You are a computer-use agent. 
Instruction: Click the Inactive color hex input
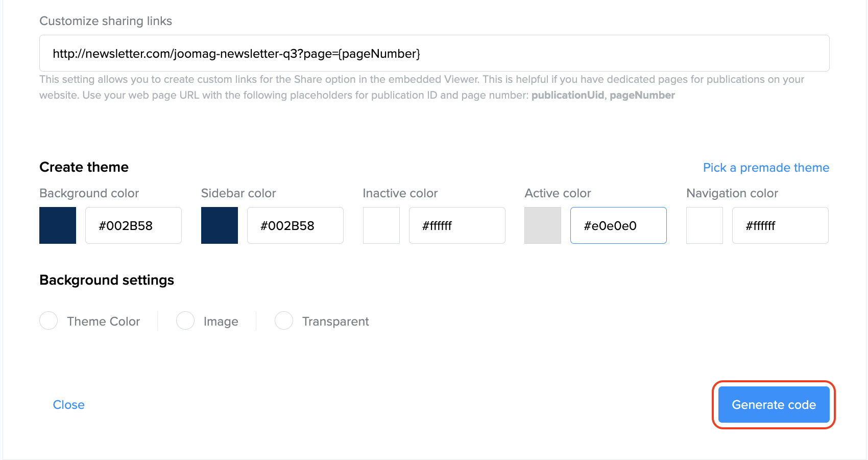(x=457, y=225)
